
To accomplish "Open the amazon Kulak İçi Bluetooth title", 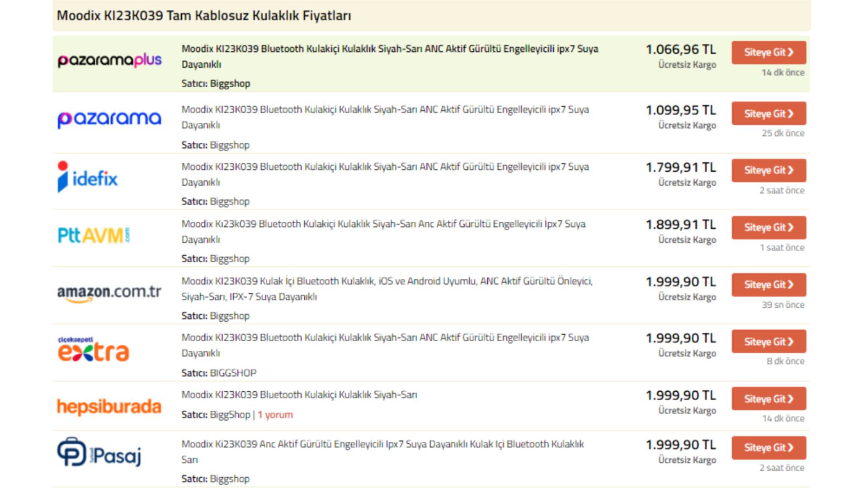I will coord(387,289).
